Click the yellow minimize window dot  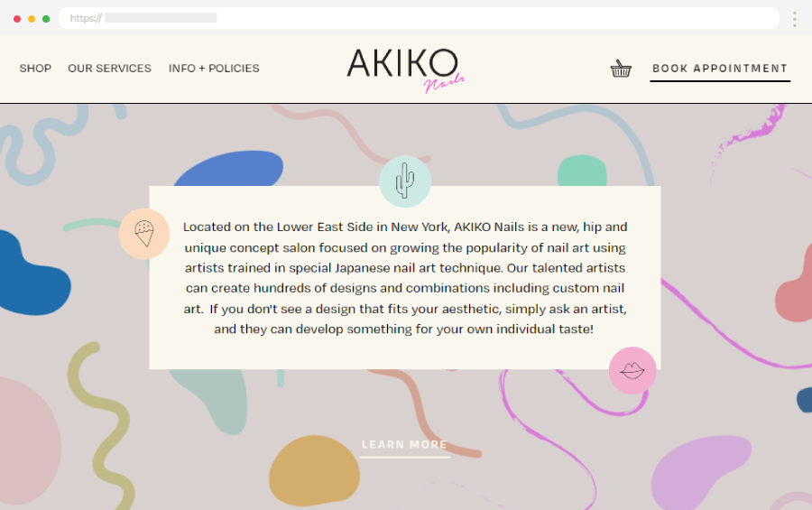(x=32, y=19)
